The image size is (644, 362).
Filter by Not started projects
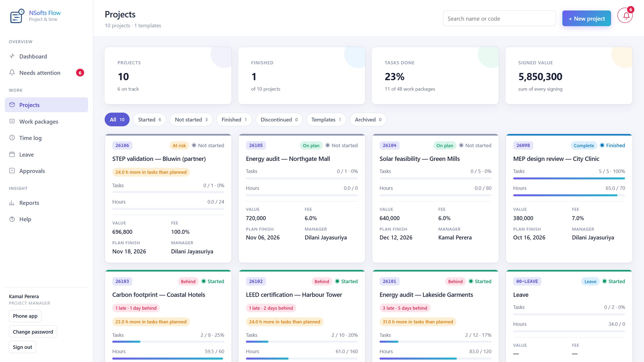[191, 120]
